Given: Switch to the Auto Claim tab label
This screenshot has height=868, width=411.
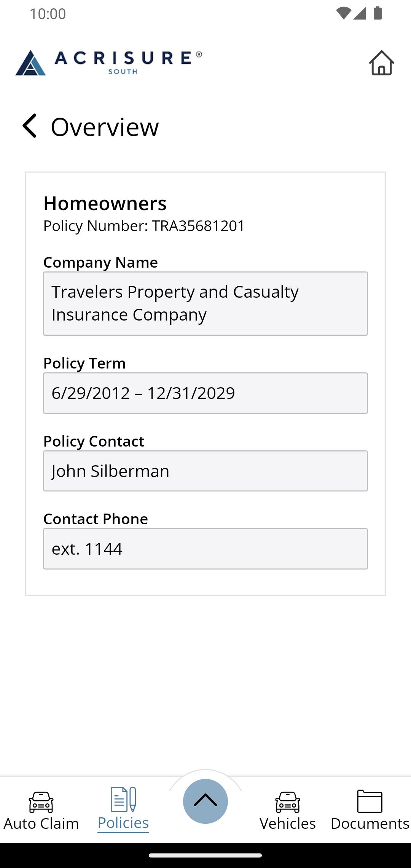Looking at the screenshot, I should pyautogui.click(x=41, y=823).
